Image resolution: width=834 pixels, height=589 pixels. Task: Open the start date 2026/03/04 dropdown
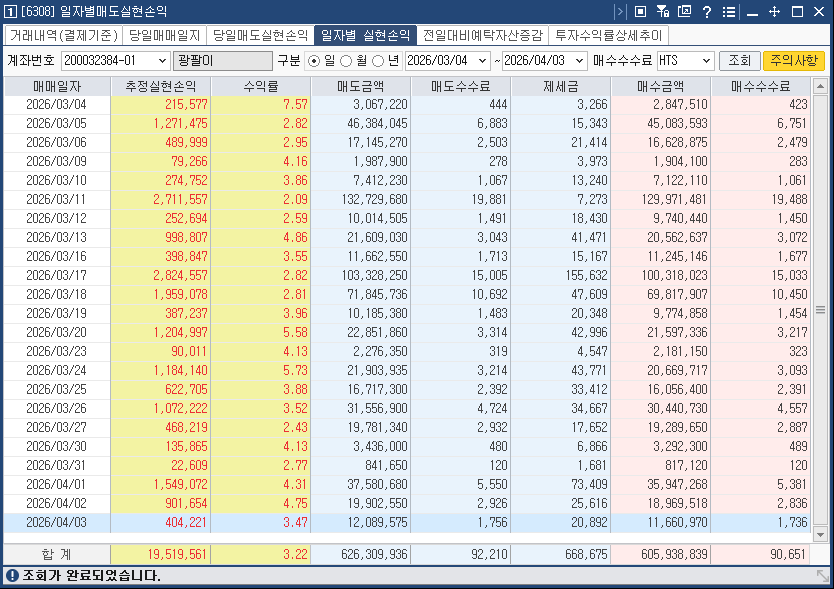[481, 60]
